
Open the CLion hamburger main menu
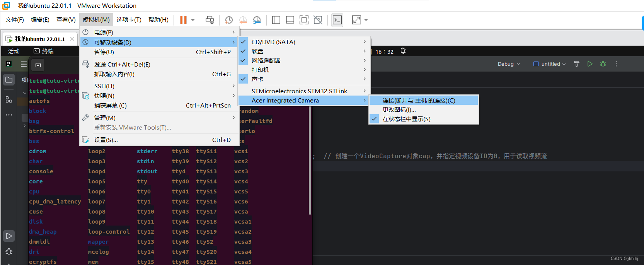click(x=24, y=64)
